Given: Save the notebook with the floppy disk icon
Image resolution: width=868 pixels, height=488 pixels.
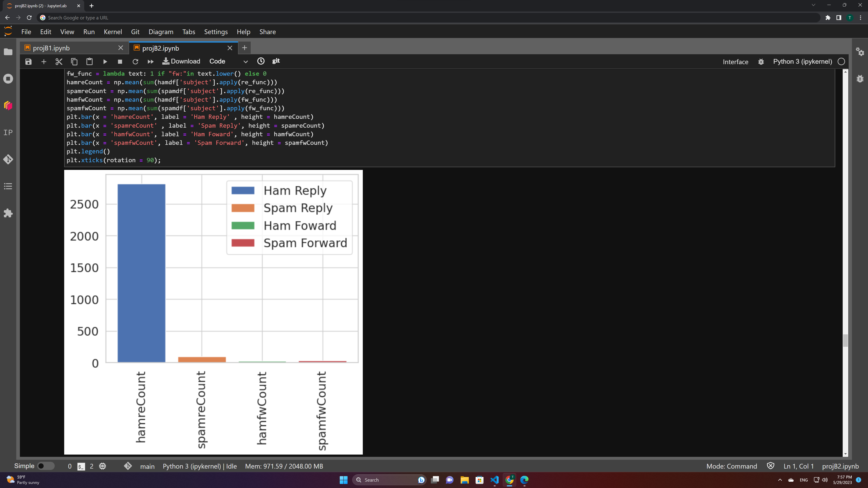Looking at the screenshot, I should pyautogui.click(x=28, y=62).
